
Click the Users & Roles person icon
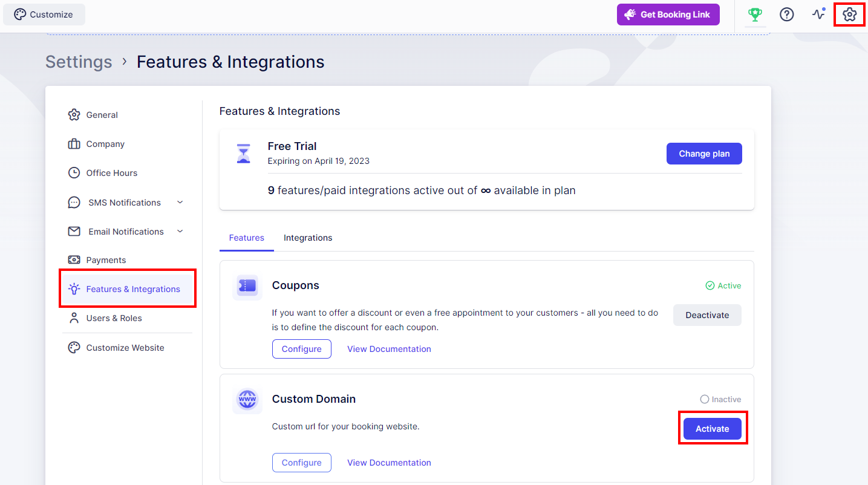(74, 318)
